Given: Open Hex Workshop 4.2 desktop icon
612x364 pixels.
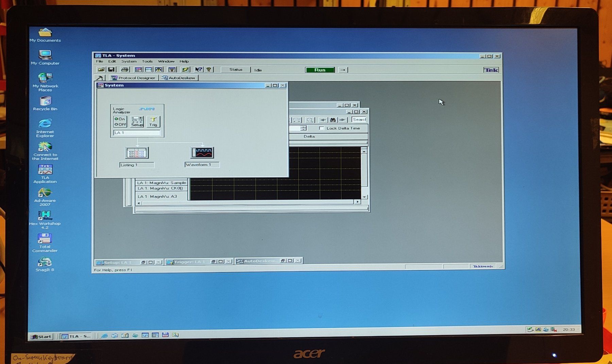Looking at the screenshot, I should coord(45,220).
